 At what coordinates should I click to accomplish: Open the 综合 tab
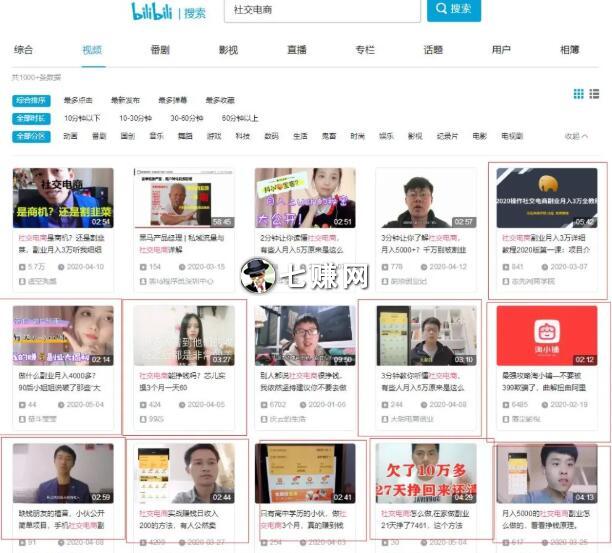click(23, 50)
